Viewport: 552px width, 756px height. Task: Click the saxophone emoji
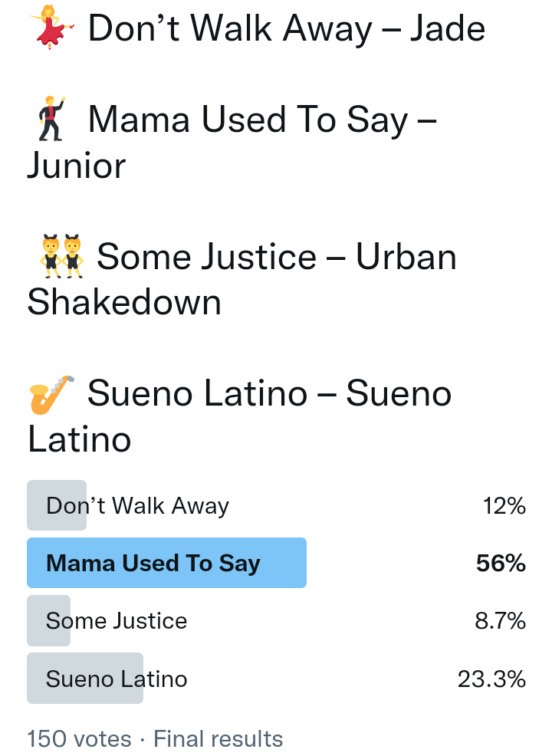(x=51, y=394)
